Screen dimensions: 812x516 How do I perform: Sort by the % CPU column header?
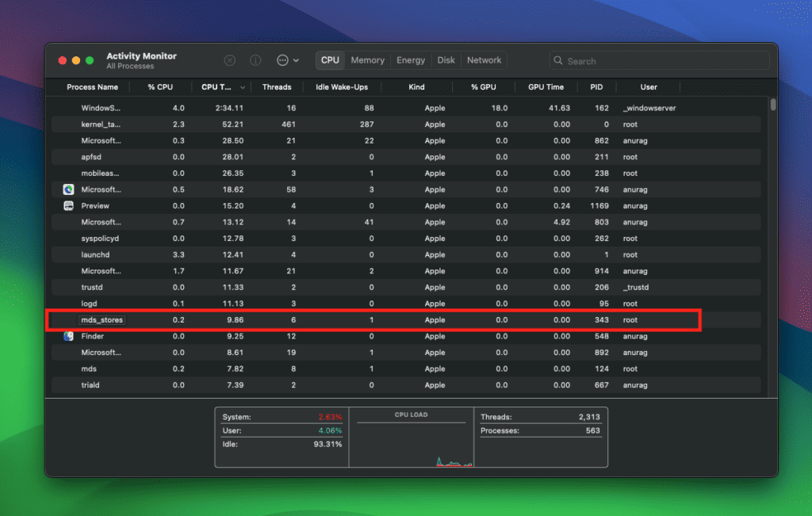[160, 87]
